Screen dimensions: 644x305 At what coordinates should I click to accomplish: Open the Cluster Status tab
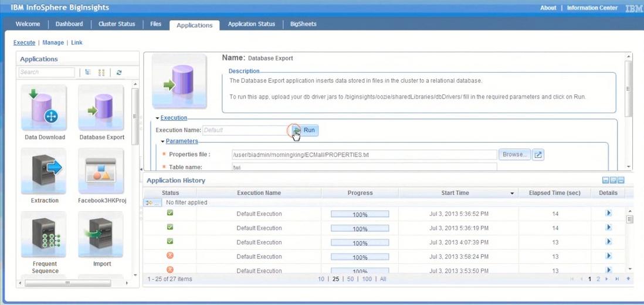point(117,24)
